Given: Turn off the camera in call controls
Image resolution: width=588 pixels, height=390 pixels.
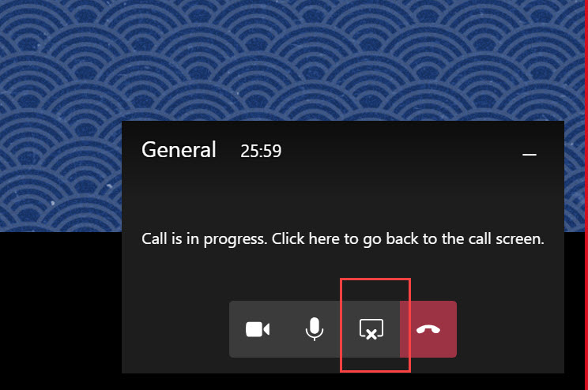Looking at the screenshot, I should point(258,329).
